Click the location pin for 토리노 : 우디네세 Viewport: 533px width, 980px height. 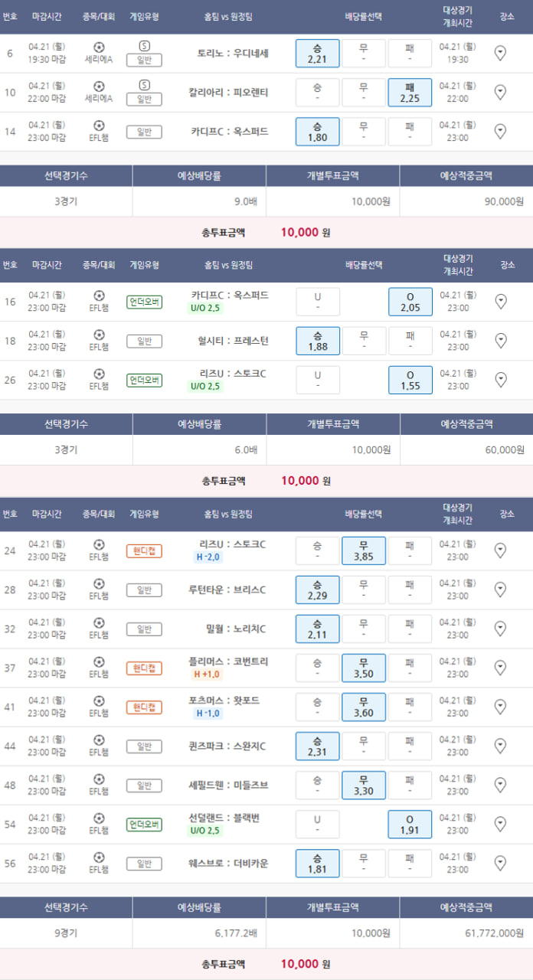click(x=500, y=53)
